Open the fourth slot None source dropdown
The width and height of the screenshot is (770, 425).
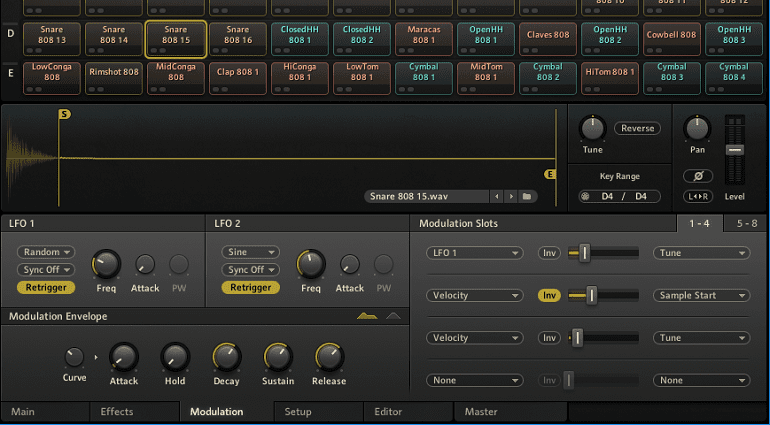[474, 380]
